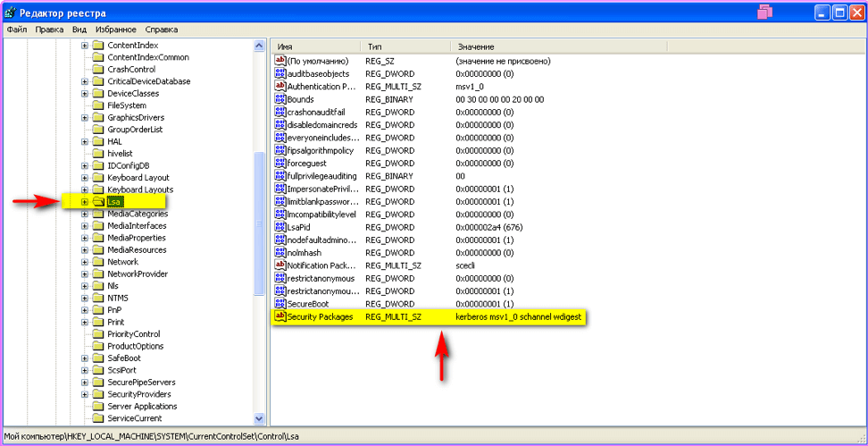Click the Lsa open folder icon
Viewport: 868px width, 446px height.
[x=98, y=202]
